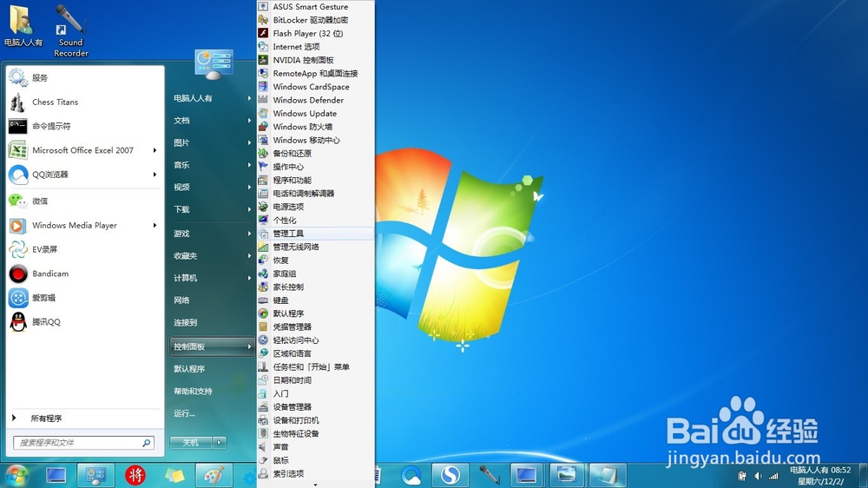Launch 爱剪辑 video editor
Image resolution: width=868 pixels, height=488 pixels.
[x=85, y=298]
